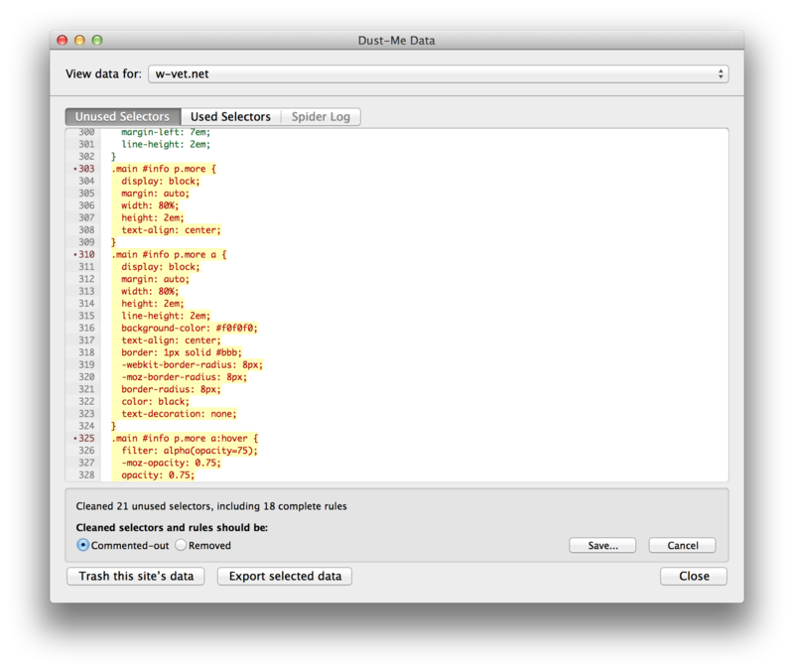This screenshot has height=672, width=794.
Task: Open the 'View data for' w-vet.net dropdown
Action: (x=438, y=73)
